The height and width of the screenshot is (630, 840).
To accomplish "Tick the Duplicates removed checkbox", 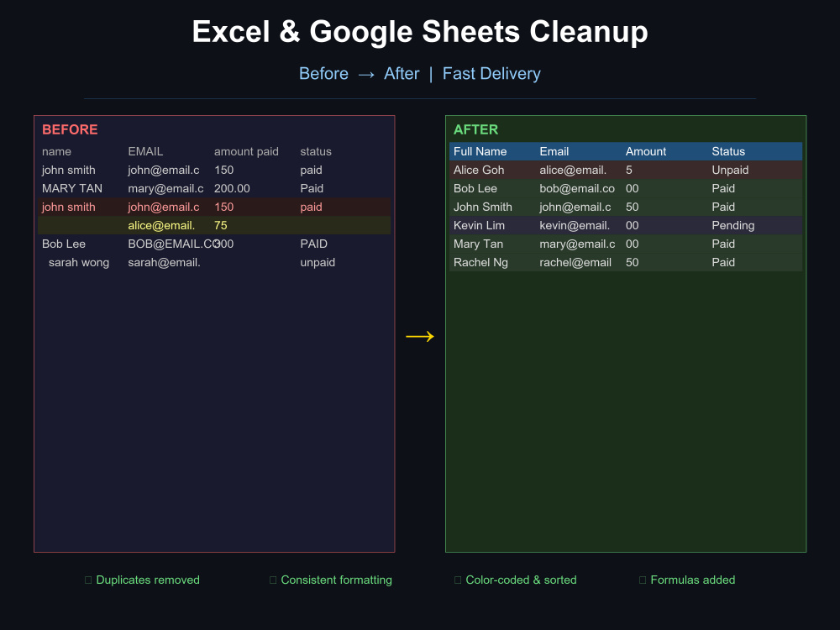I will [88, 580].
